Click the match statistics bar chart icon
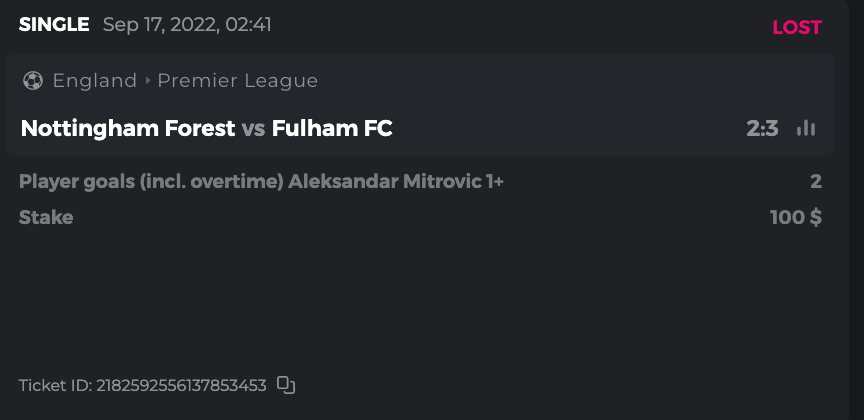Image resolution: width=864 pixels, height=420 pixels. (x=806, y=128)
